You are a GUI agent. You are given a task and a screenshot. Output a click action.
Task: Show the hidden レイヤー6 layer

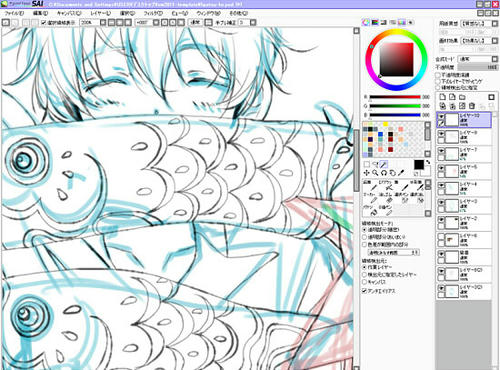click(x=441, y=237)
